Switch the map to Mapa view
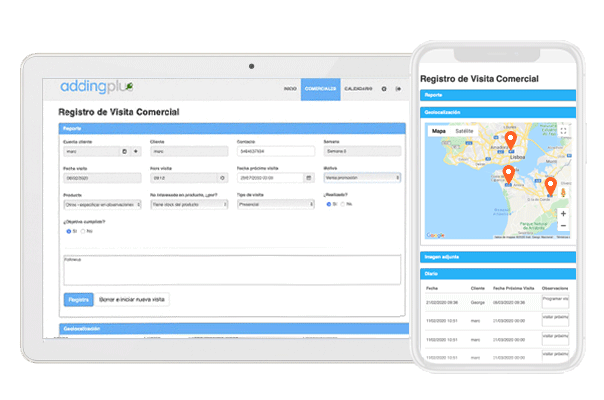 click(x=439, y=131)
